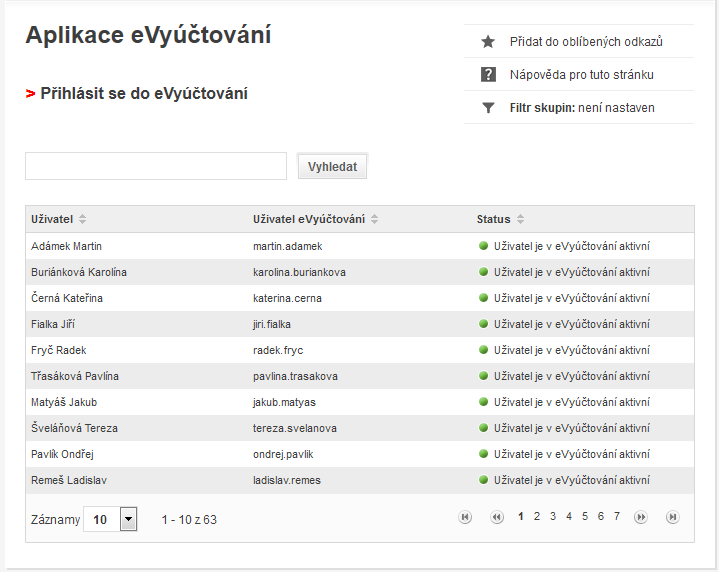The width and height of the screenshot is (719, 572).
Task: Select user Fryč Radek
Action: 59,350
